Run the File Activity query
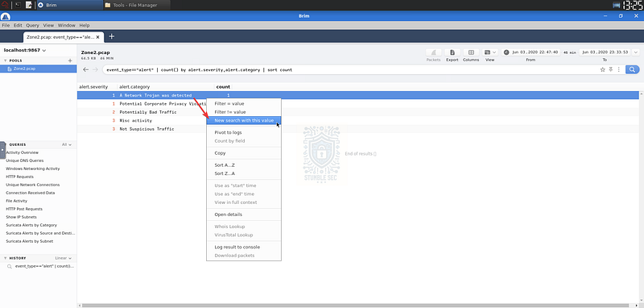The height and width of the screenshot is (308, 644). tap(16, 201)
